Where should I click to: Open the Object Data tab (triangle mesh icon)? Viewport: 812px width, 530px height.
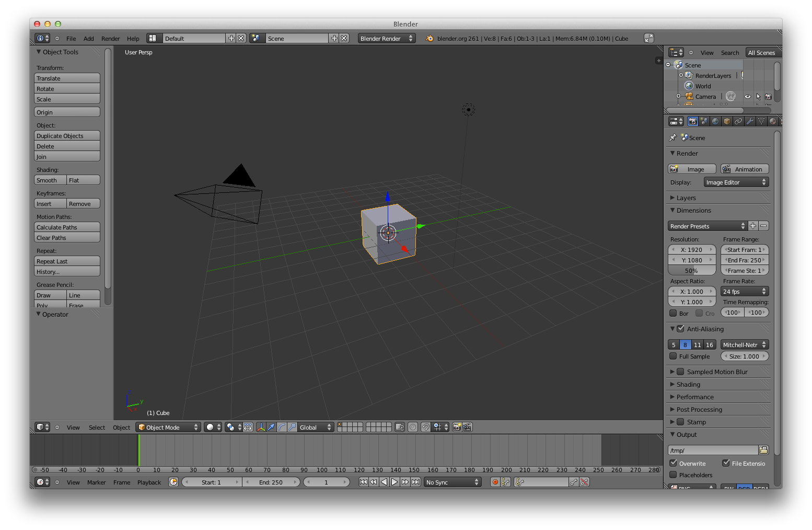761,121
